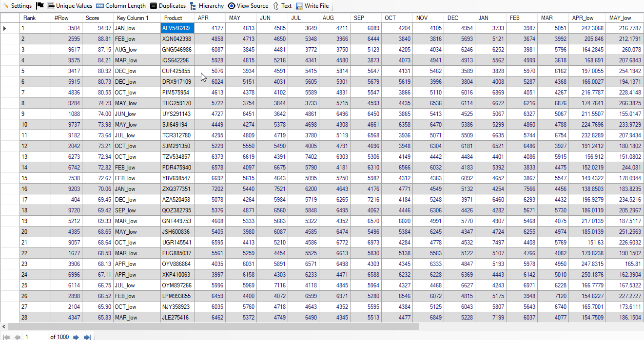Open the Column Length tool
The height and width of the screenshot is (340, 644).
click(x=121, y=6)
